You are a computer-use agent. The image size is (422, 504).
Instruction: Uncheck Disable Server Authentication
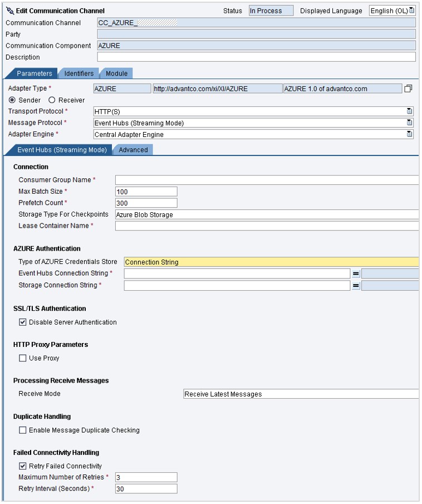click(22, 322)
